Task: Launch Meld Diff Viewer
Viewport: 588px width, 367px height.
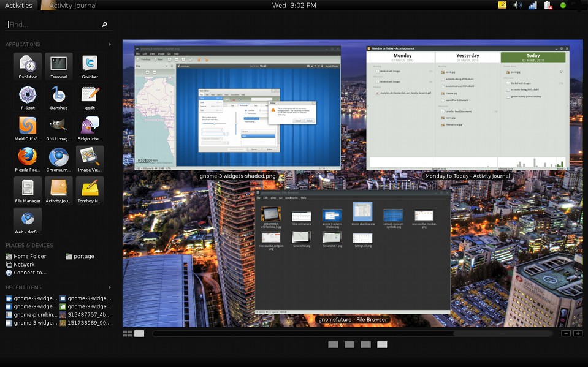Action: pyautogui.click(x=28, y=128)
